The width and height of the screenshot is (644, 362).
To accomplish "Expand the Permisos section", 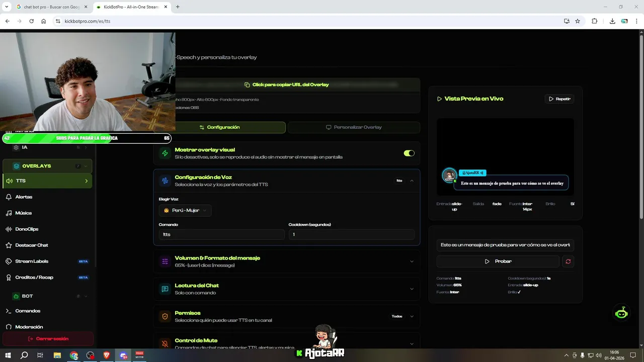I will 412,316.
